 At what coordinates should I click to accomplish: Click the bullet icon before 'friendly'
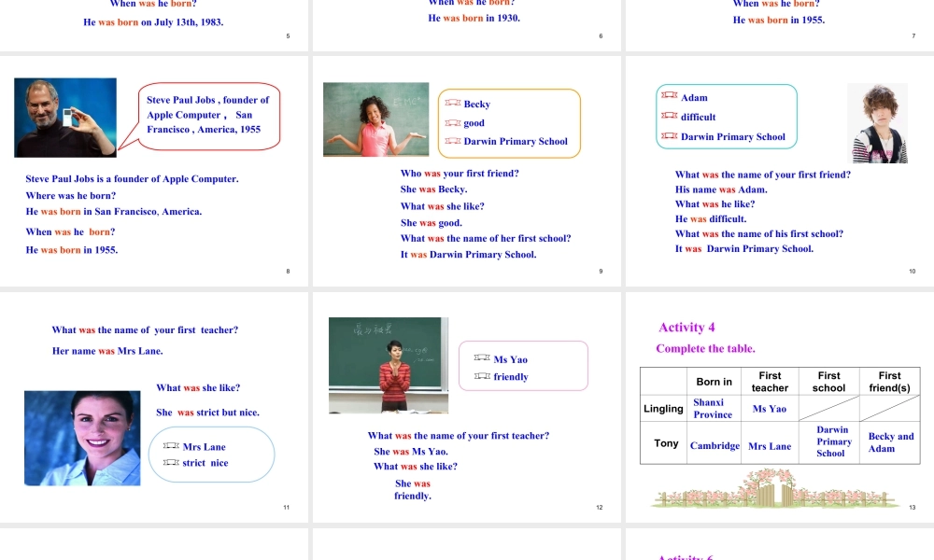482,376
